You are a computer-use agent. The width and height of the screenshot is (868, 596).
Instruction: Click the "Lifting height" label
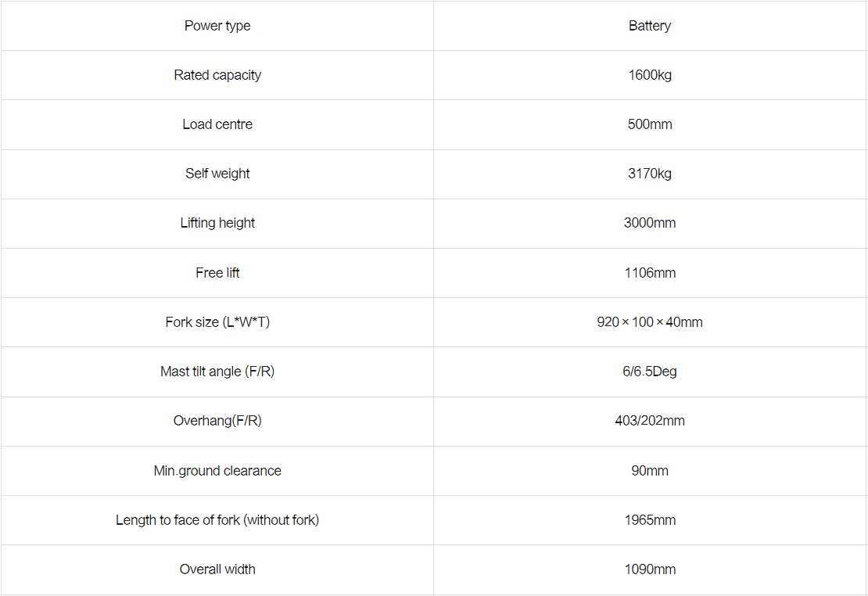[x=217, y=223]
